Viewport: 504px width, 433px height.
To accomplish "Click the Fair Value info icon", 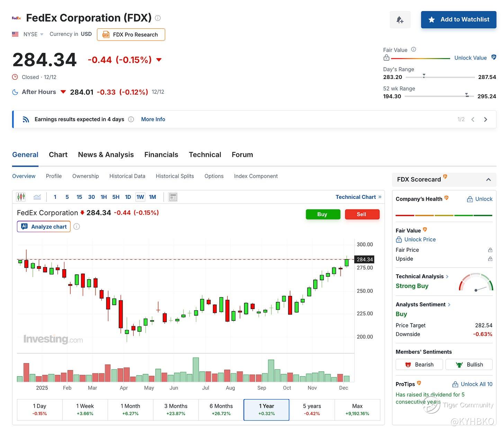I will click(413, 50).
